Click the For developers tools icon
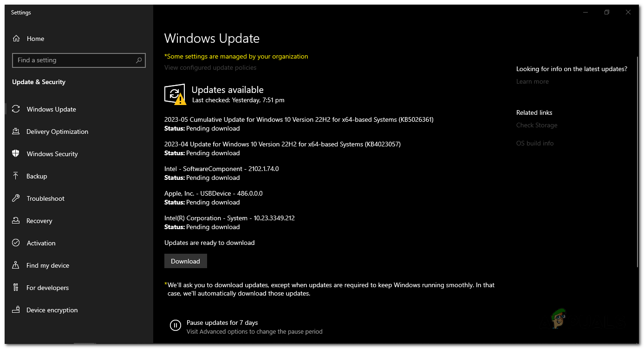 [x=16, y=288]
